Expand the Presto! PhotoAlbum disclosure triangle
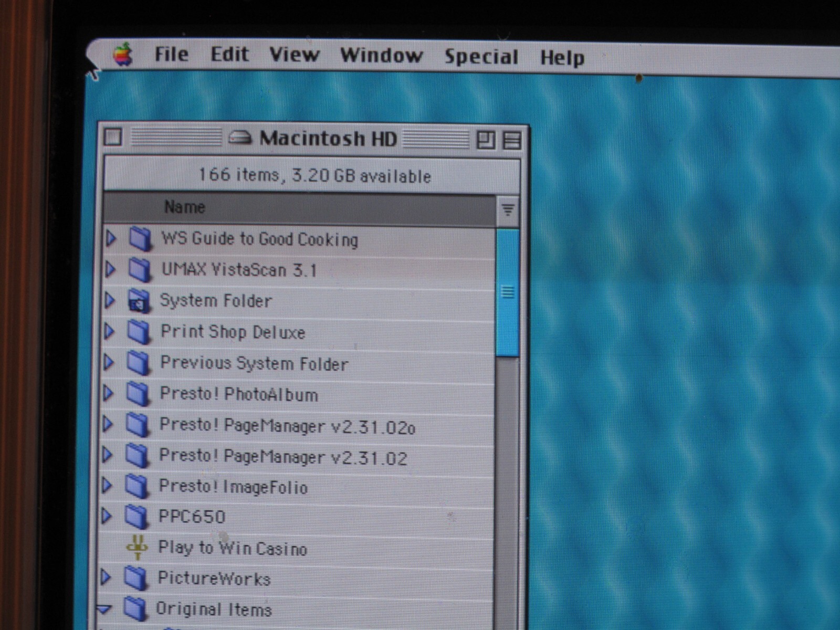The image size is (840, 630). coord(108,393)
